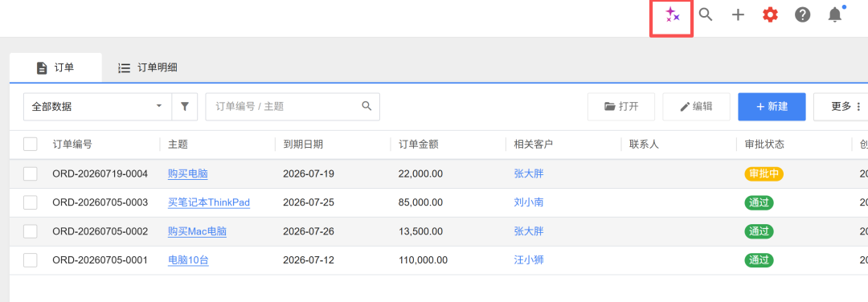
Task: Click order number ORD-20260705-0001
Action: click(100, 260)
